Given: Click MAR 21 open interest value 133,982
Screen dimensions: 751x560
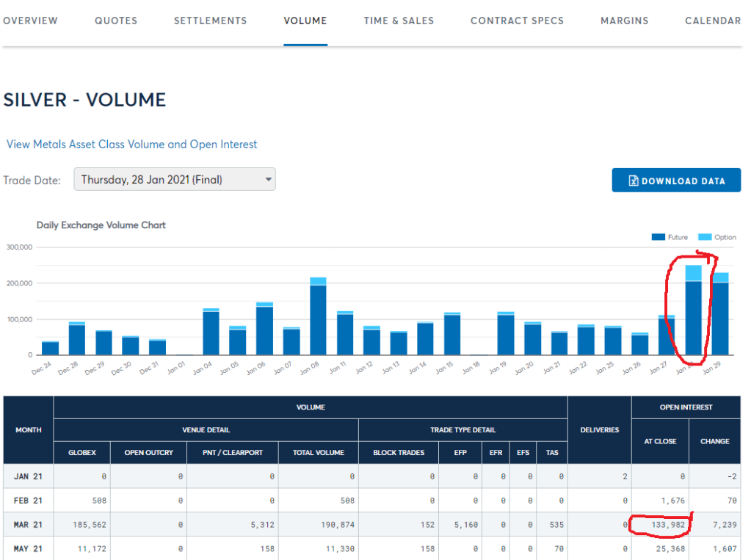Looking at the screenshot, I should point(668,525).
